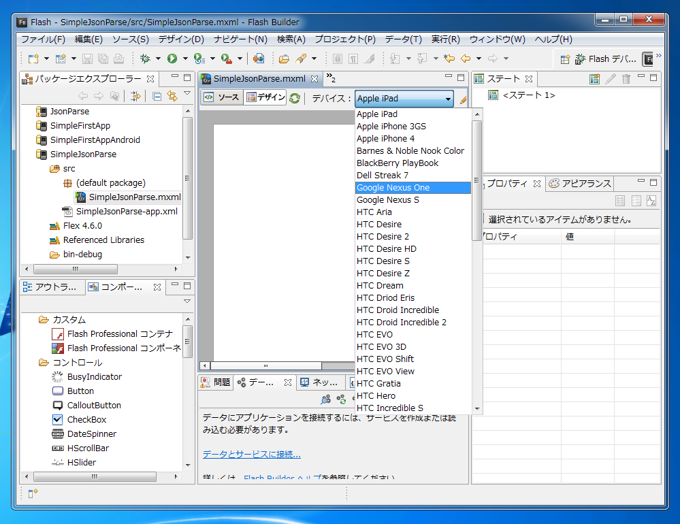Screen dimensions: 680x524
Task: Select Flex 4.6.0 library entry
Action: pos(76,226)
